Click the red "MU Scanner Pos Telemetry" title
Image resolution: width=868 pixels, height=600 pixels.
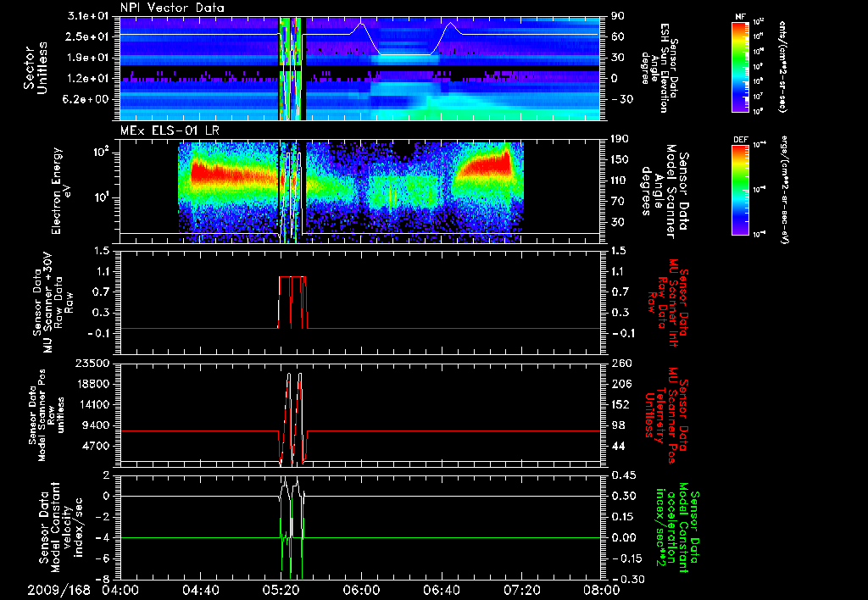[665, 415]
